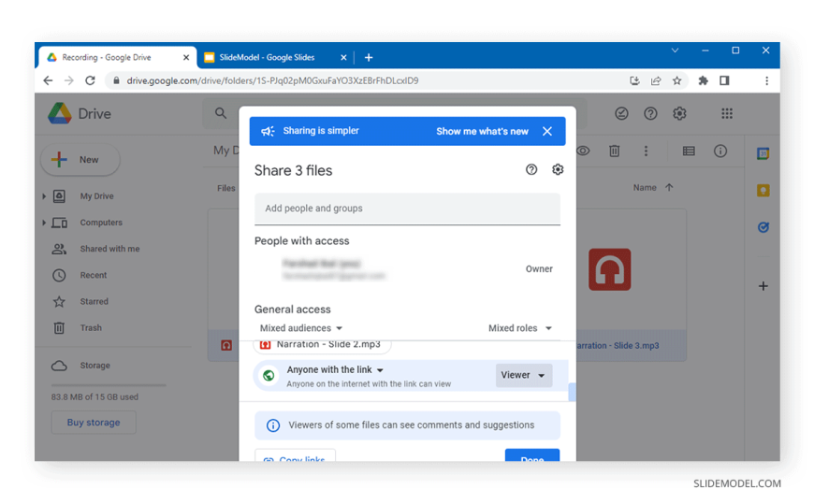The image size is (814, 504).
Task: Expand Computers tree arrow
Action: click(44, 223)
